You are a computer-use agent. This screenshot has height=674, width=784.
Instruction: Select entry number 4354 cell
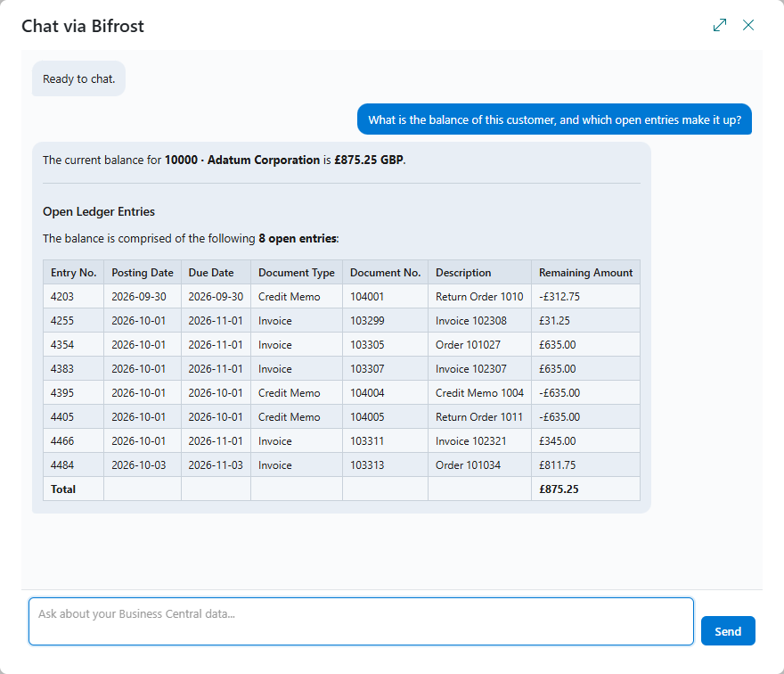pos(73,345)
